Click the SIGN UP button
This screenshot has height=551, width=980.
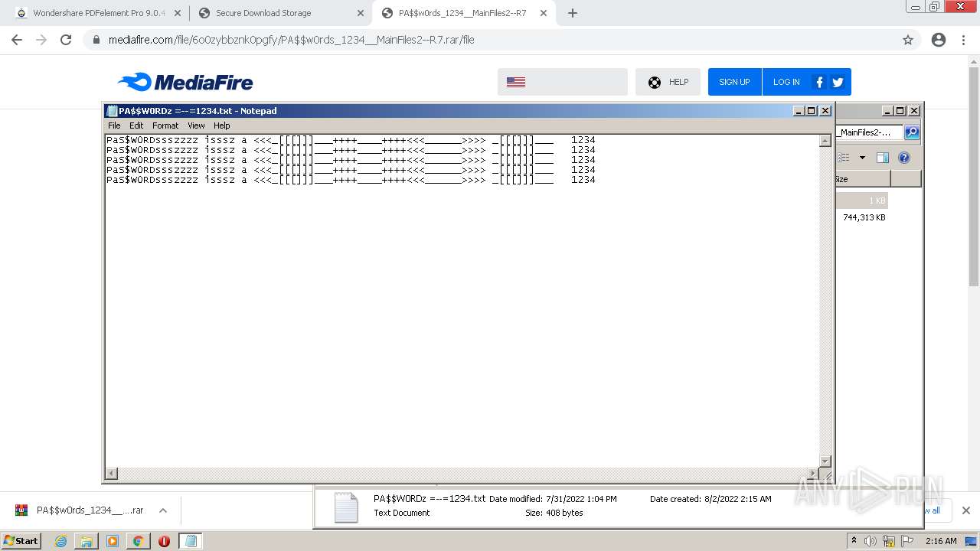pyautogui.click(x=734, y=82)
